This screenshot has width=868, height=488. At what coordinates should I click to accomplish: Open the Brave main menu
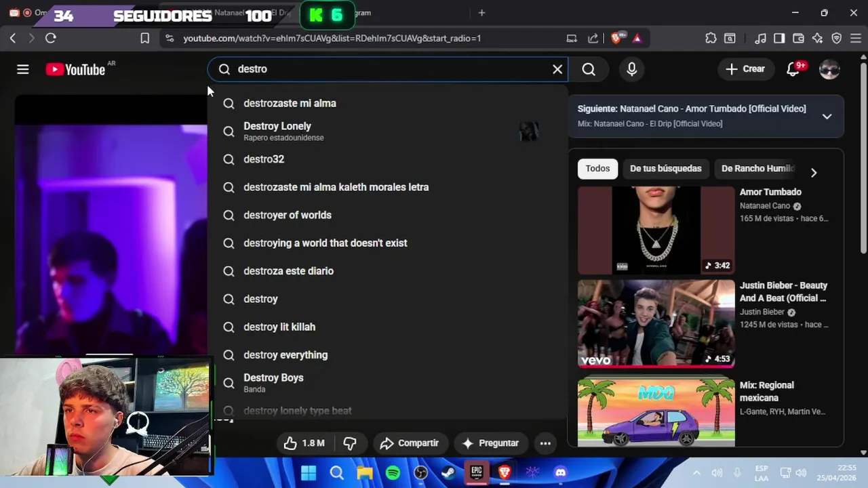(856, 38)
